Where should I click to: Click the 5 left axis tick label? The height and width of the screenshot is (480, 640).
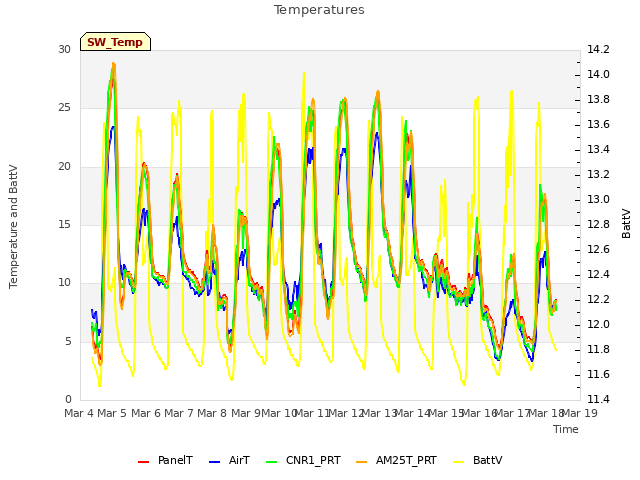tap(68, 341)
